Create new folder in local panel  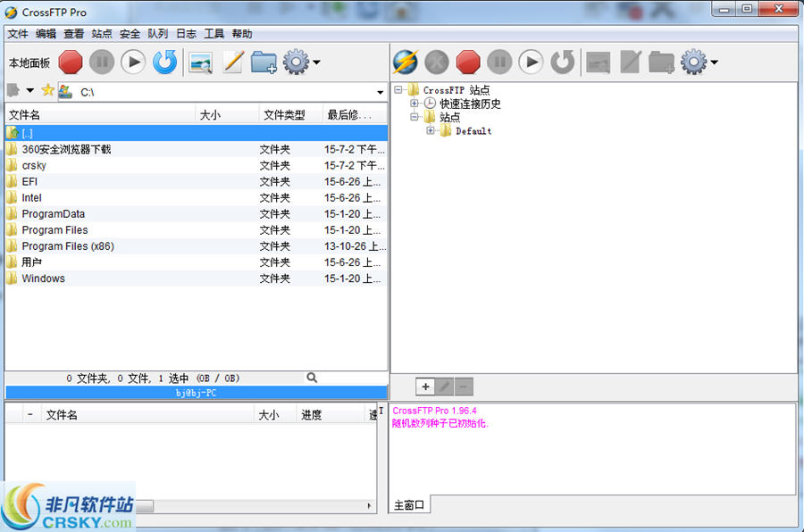264,62
